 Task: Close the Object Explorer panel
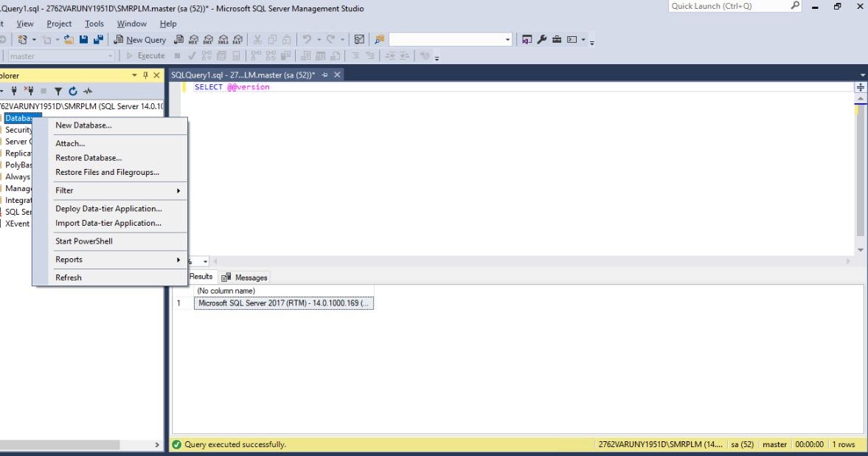(156, 75)
